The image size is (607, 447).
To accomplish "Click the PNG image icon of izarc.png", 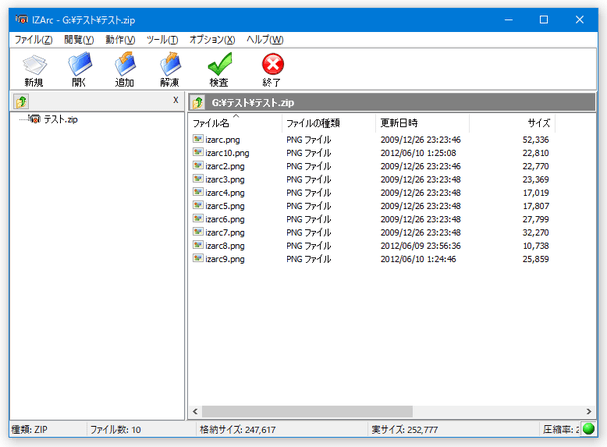I will [198, 139].
